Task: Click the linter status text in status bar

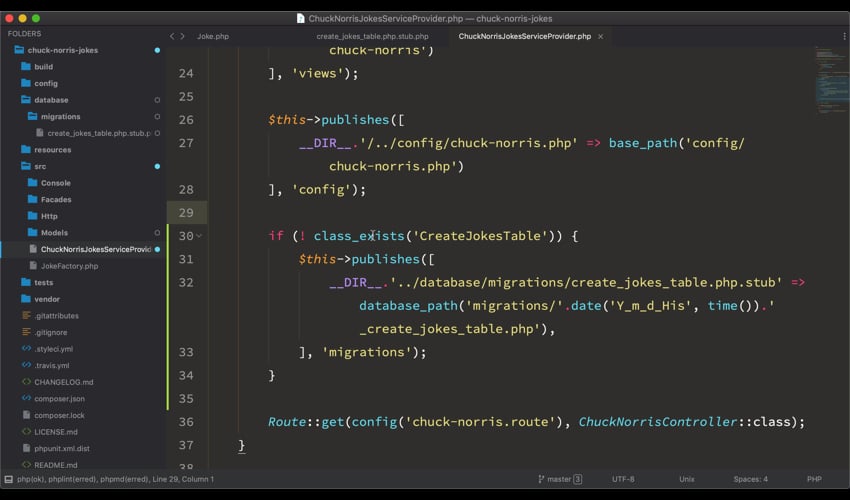Action: pos(115,479)
